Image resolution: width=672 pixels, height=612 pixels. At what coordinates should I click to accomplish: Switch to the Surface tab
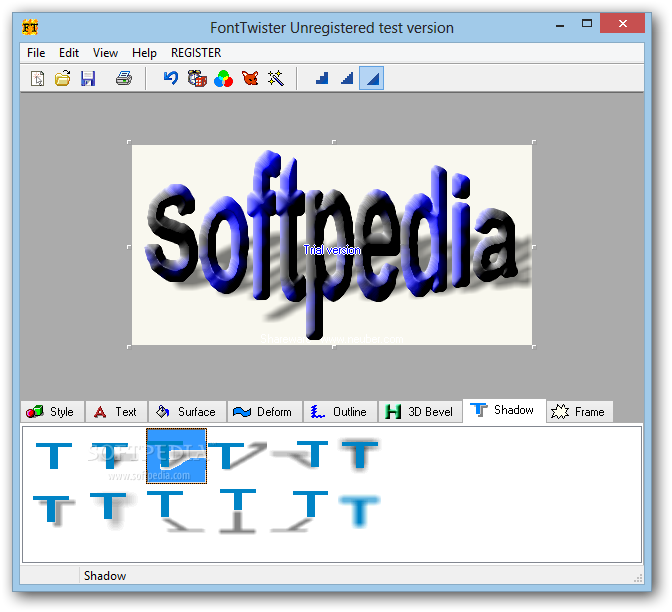(x=187, y=412)
